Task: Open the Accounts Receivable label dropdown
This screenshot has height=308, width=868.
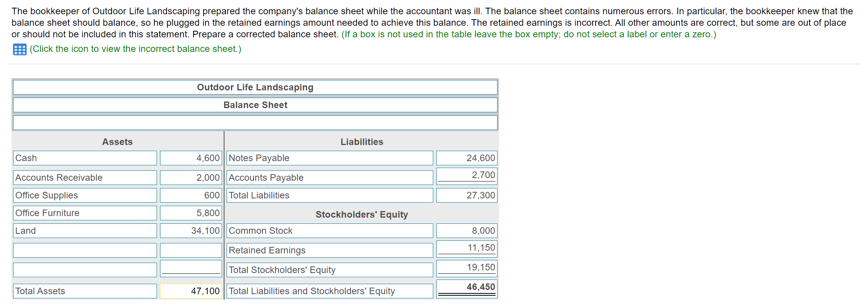Action: (x=85, y=178)
